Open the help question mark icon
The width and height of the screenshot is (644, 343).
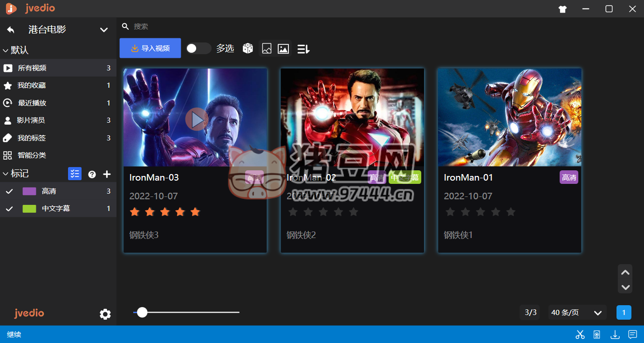point(92,174)
